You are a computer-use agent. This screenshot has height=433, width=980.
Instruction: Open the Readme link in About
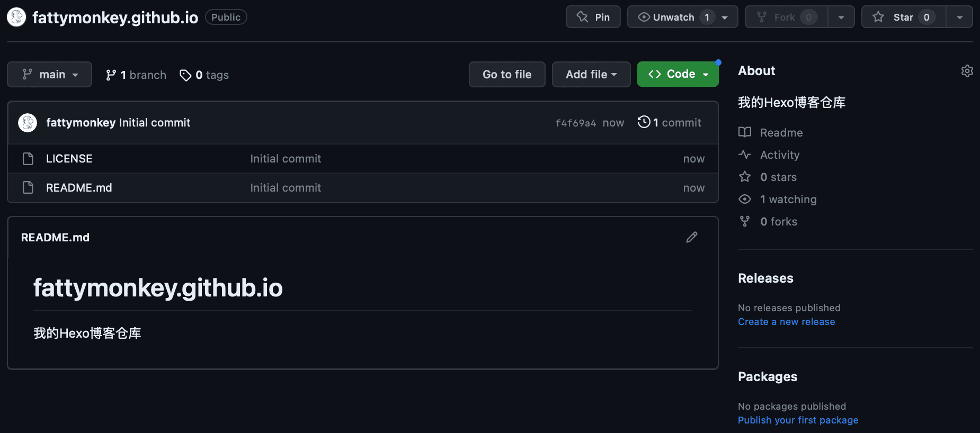click(x=781, y=132)
